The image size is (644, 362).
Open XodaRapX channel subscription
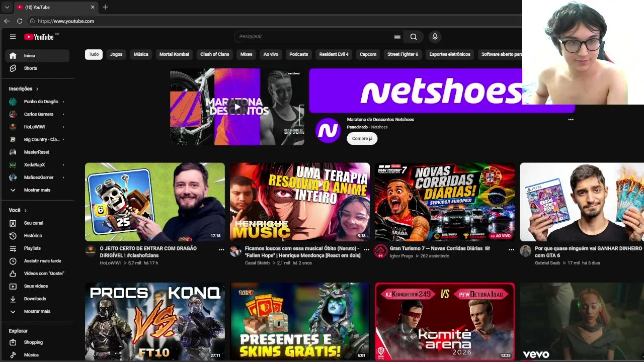click(37, 165)
